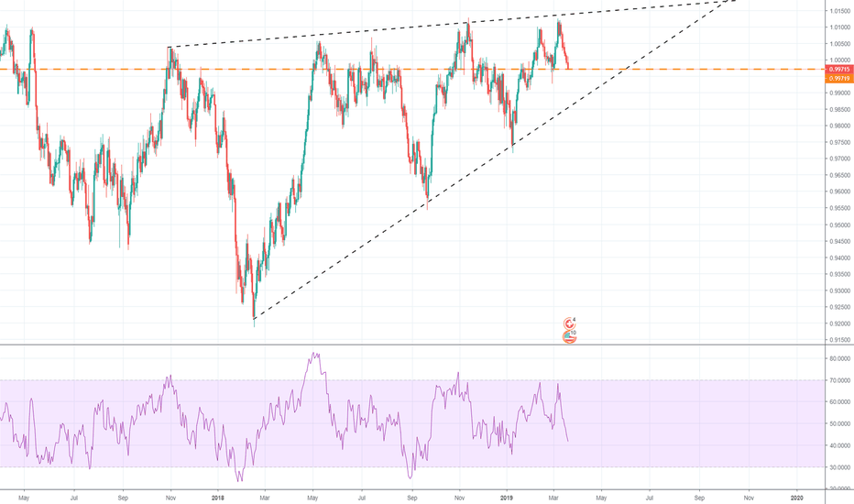Click the 0.92000 price axis label

point(839,323)
